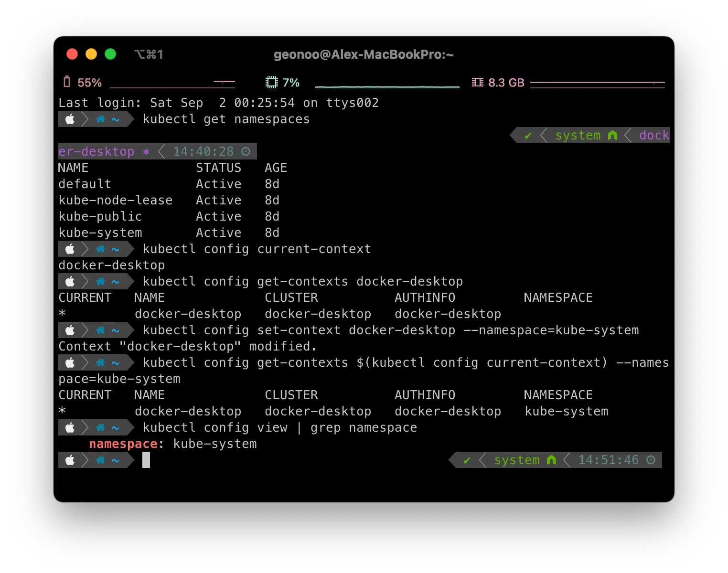This screenshot has height=573, width=728.
Task: Click 'Active' status in the kube-node-lease row
Action: point(218,201)
